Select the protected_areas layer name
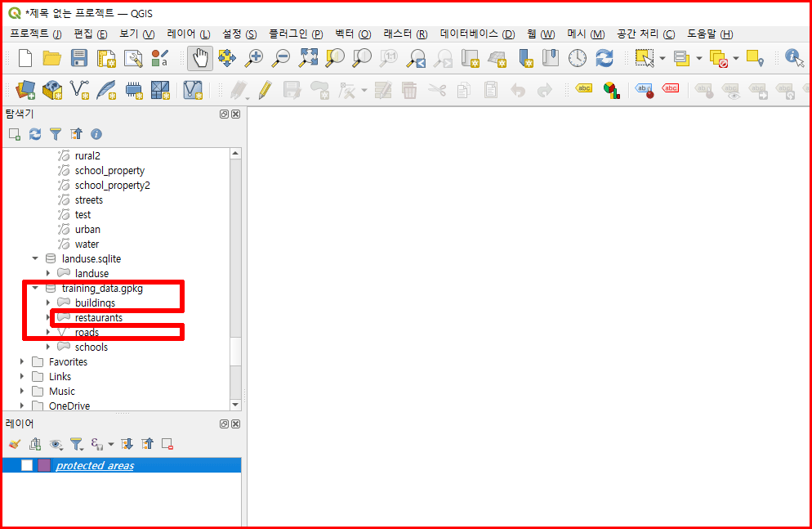This screenshot has width=812, height=529. [x=95, y=465]
